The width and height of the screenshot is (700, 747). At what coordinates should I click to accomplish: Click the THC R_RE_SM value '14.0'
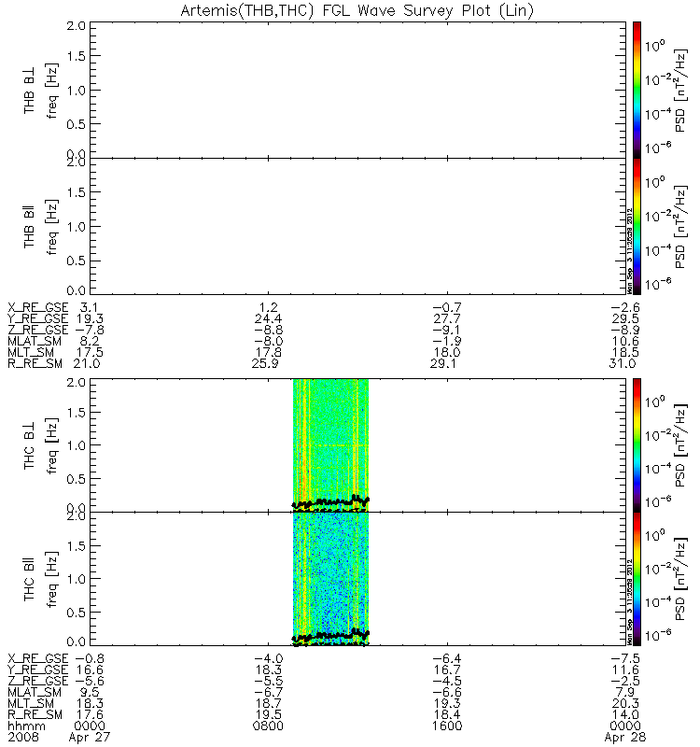(625, 714)
